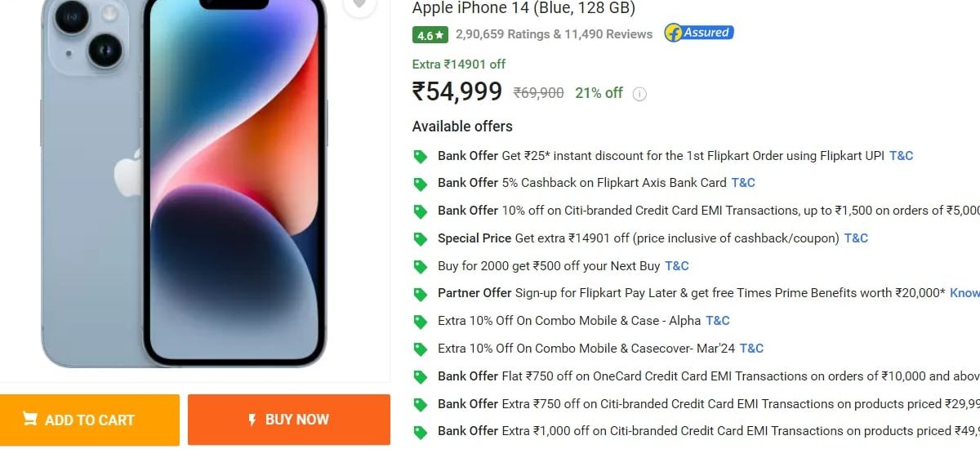Click the Apple iPhone 14 product title

[x=523, y=8]
